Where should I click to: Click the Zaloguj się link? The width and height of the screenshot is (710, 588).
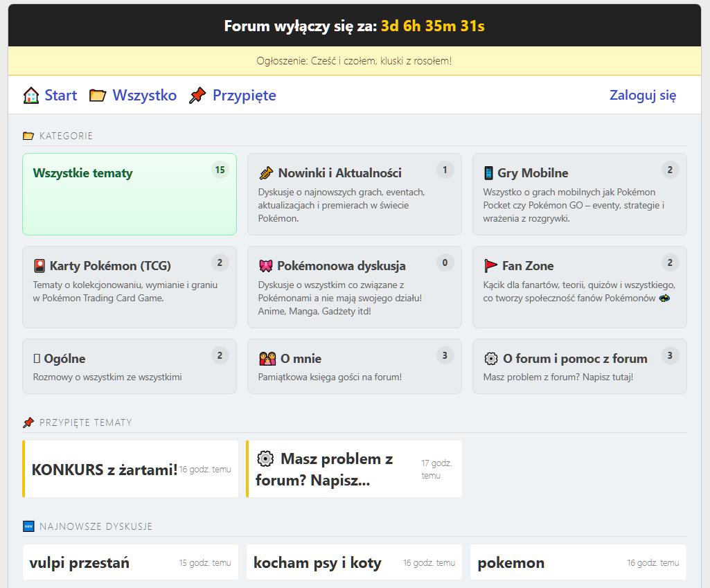[x=643, y=95]
